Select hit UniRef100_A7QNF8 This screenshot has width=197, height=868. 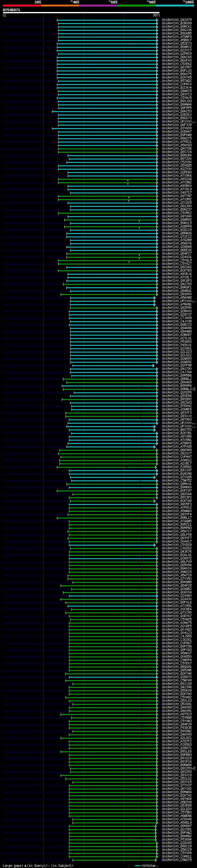click(177, 37)
